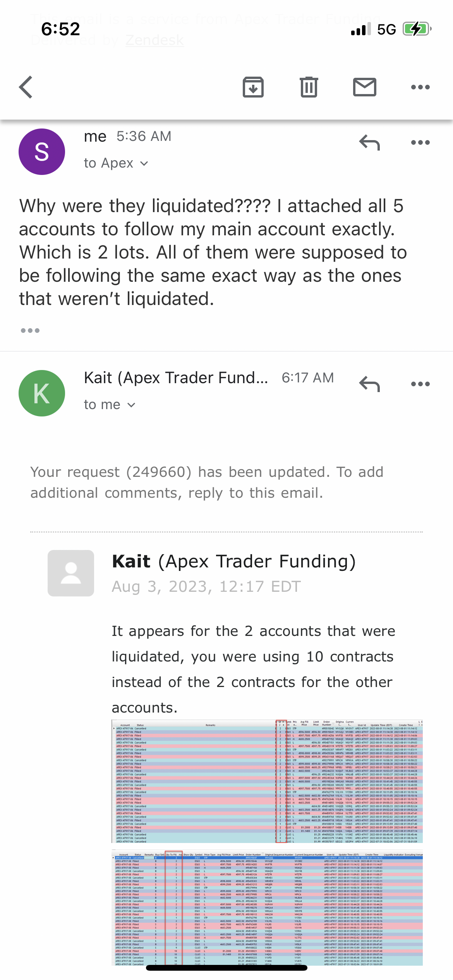Show the trimmed quoted text ellipsis
This screenshot has height=980, width=453.
30,331
